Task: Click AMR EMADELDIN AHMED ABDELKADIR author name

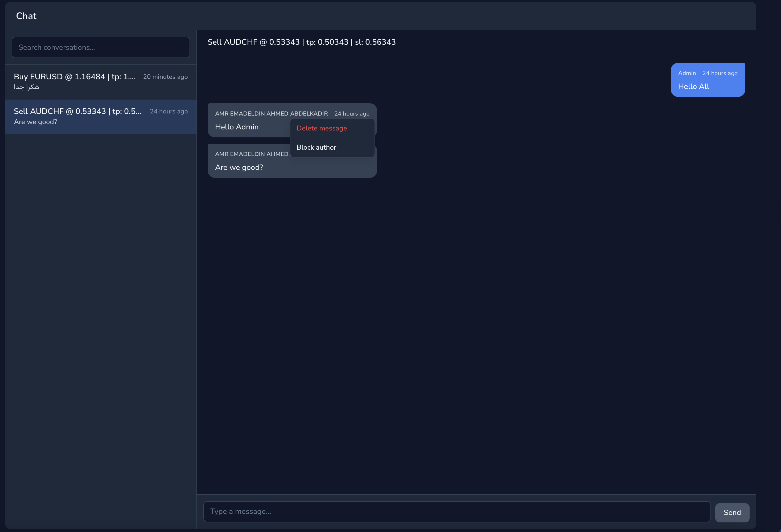Action: (x=271, y=114)
